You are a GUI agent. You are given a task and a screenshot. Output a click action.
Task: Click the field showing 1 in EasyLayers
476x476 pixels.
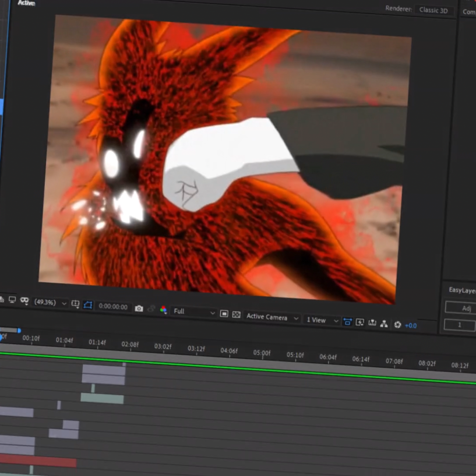460,325
